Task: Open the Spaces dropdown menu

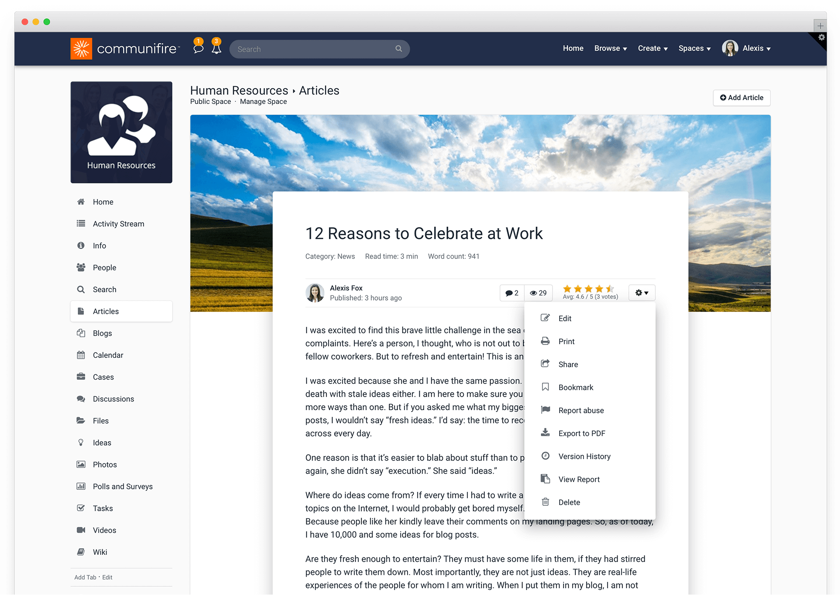Action: tap(694, 48)
